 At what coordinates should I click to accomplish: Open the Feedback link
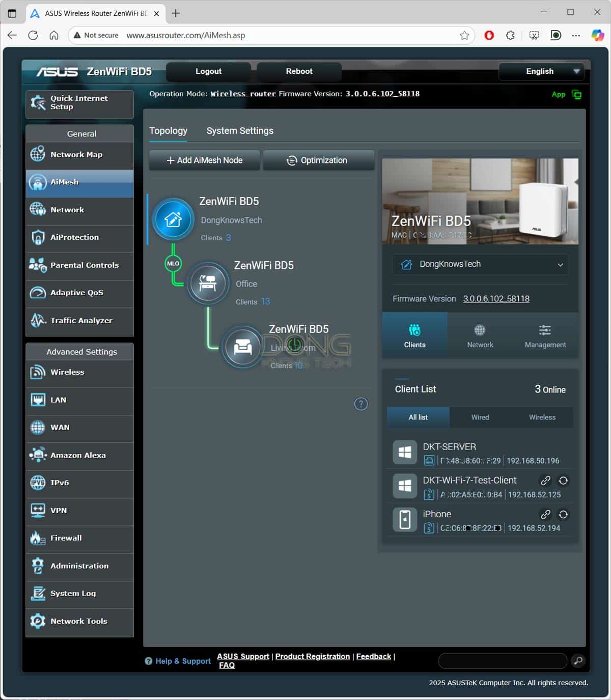coord(374,657)
